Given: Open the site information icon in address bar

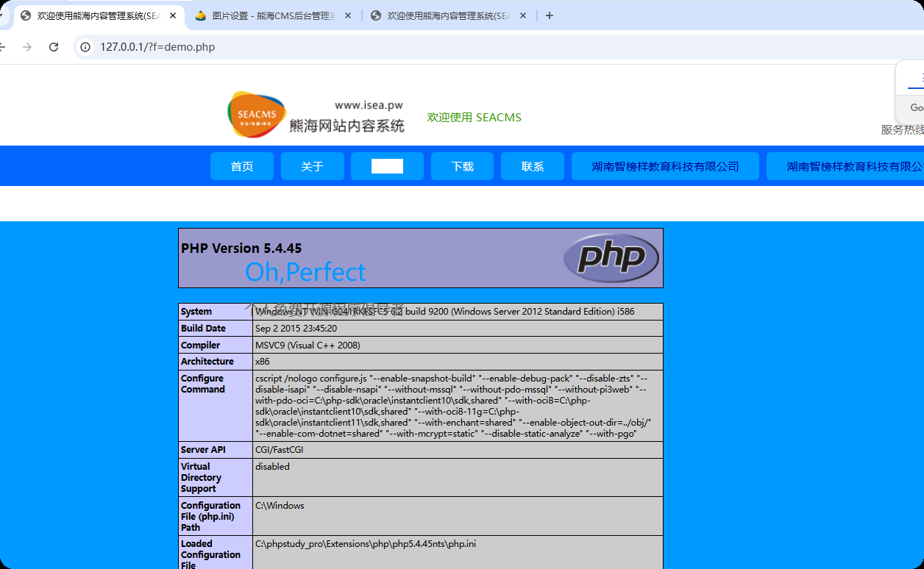Looking at the screenshot, I should coord(85,47).
